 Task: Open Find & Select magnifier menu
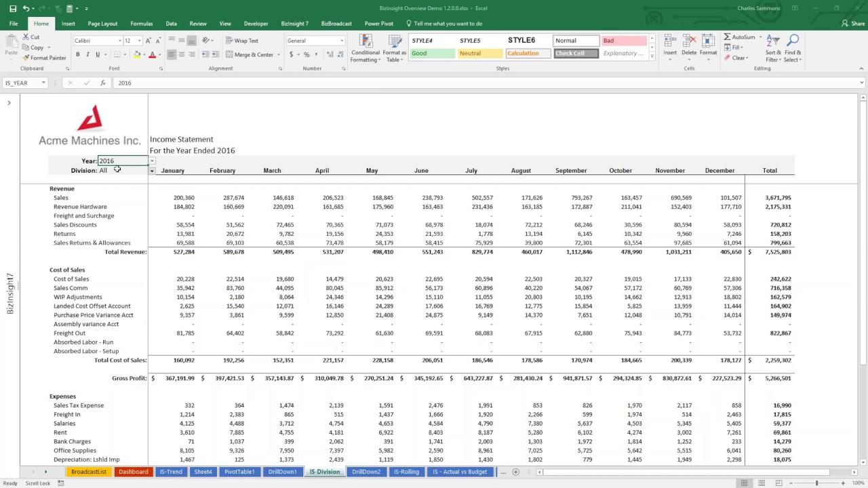click(792, 48)
